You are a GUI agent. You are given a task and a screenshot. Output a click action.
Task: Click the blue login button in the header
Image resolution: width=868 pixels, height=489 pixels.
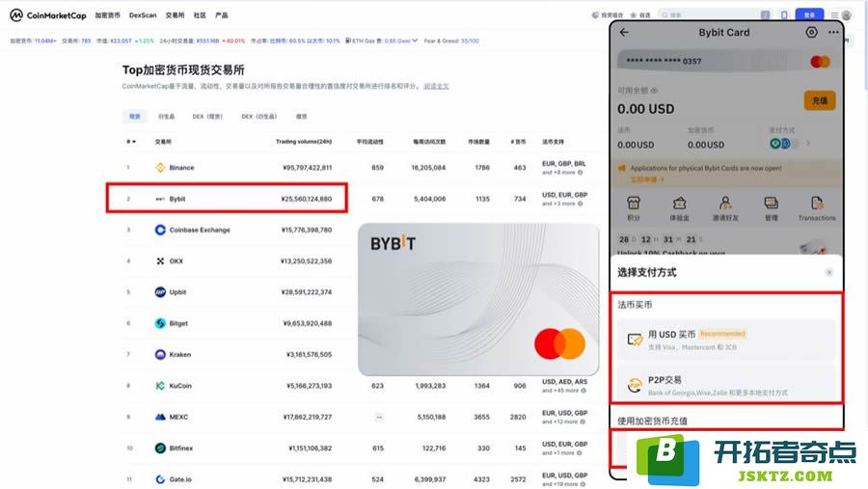(809, 15)
